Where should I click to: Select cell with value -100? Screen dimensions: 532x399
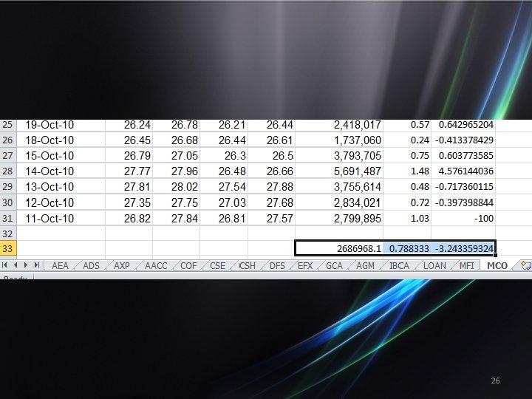[x=463, y=218]
